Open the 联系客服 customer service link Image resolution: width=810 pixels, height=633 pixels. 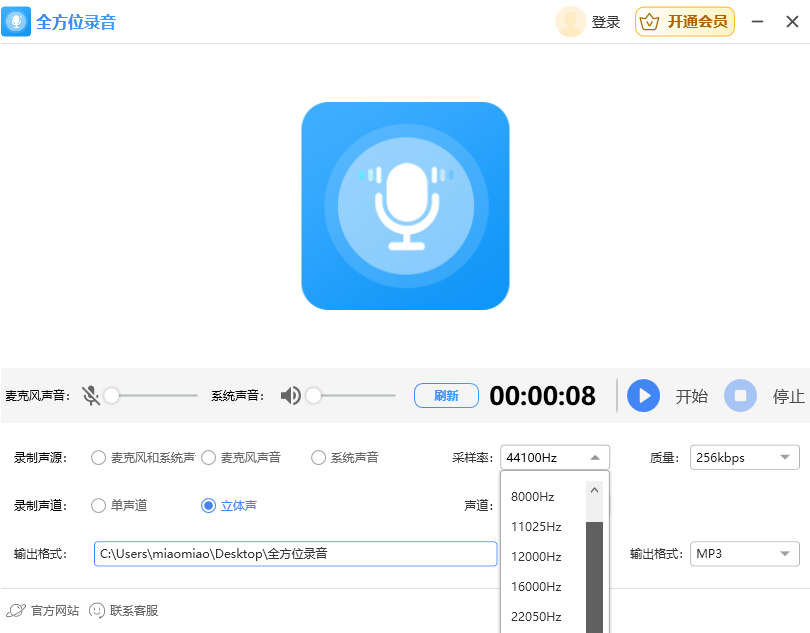pos(134,611)
